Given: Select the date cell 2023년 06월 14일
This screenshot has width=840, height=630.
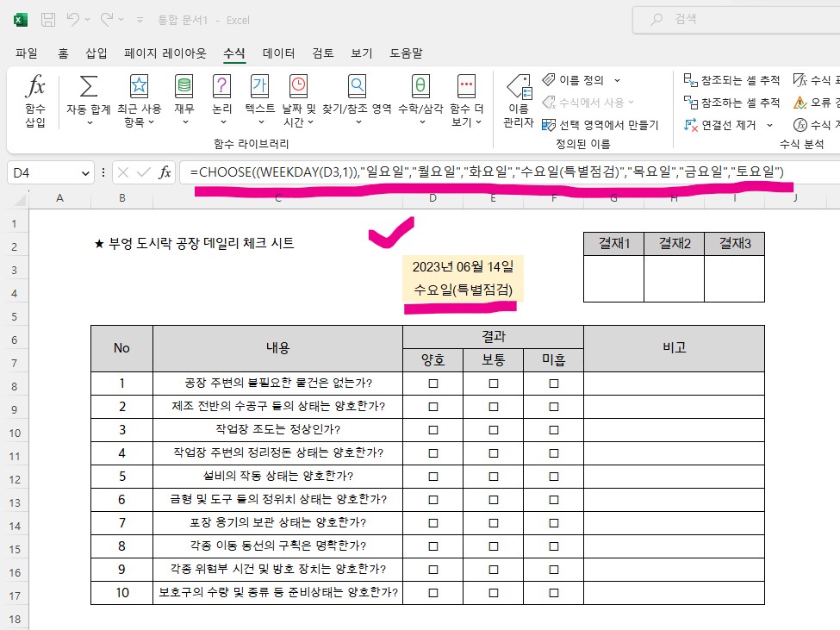Looking at the screenshot, I should click(463, 267).
